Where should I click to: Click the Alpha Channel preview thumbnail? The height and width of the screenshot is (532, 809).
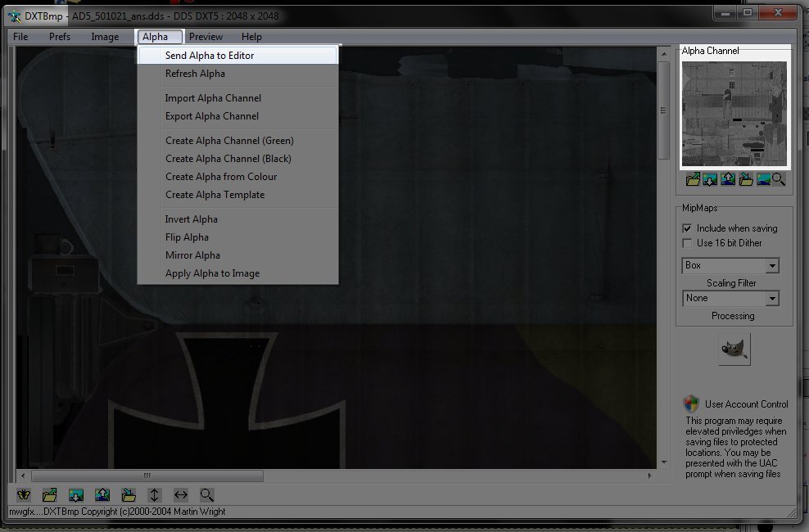[x=734, y=114]
